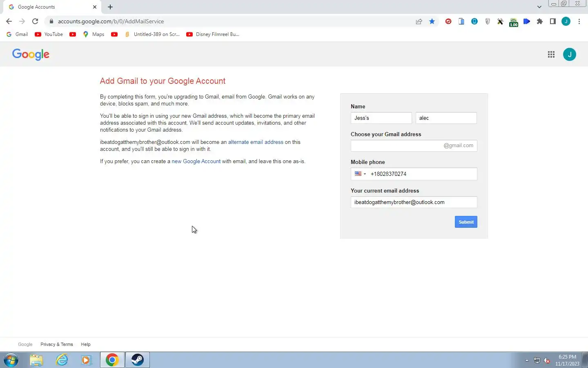
Task: Go back to the previous page
Action: pos(9,21)
